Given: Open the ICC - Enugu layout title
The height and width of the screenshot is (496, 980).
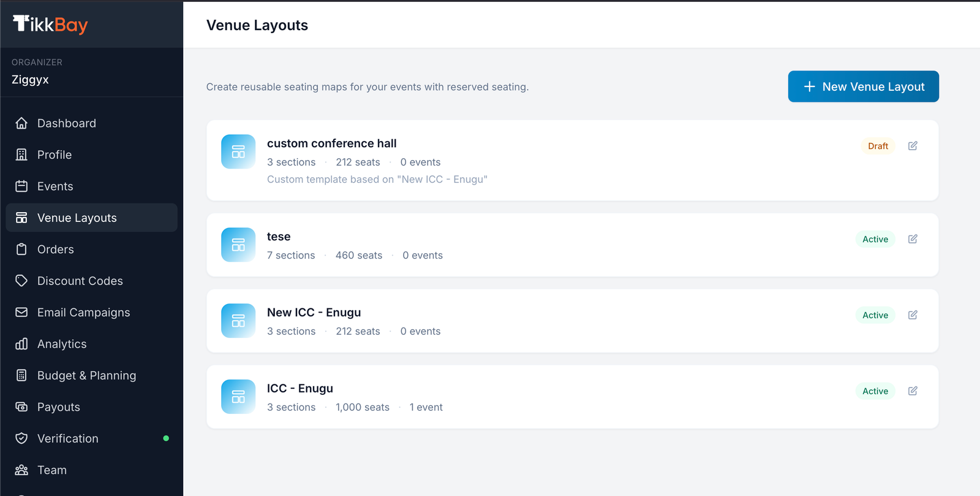Looking at the screenshot, I should point(300,389).
